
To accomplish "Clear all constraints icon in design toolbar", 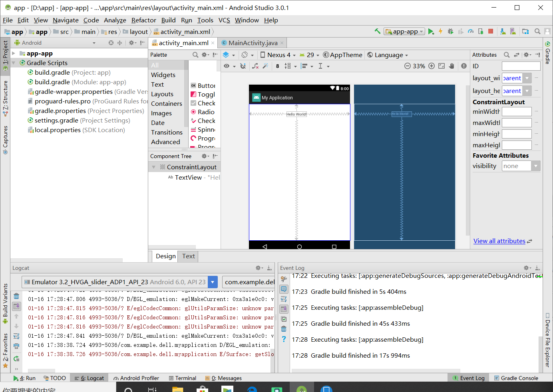I will pyautogui.click(x=255, y=66).
